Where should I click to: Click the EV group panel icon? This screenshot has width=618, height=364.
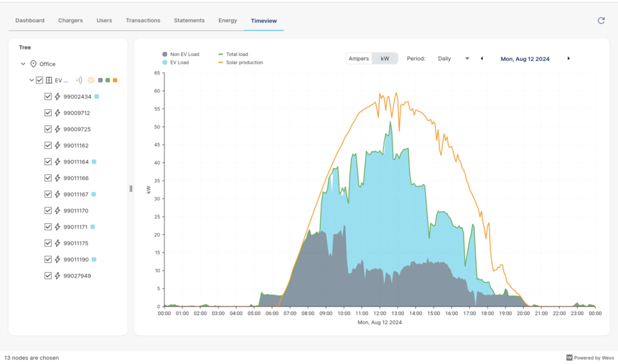[49, 81]
